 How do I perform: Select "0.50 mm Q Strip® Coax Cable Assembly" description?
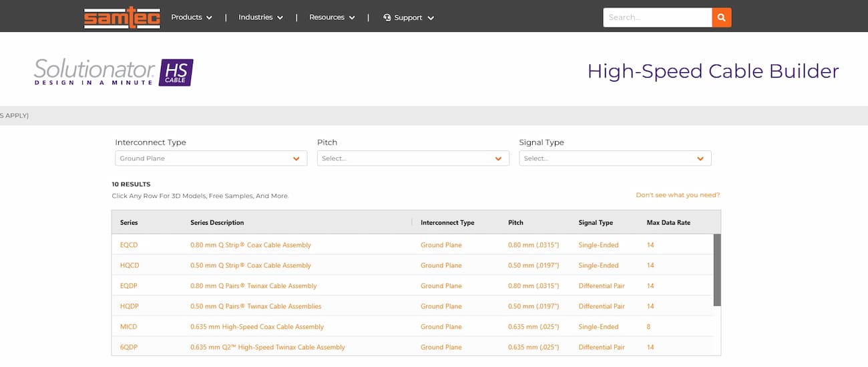click(250, 265)
